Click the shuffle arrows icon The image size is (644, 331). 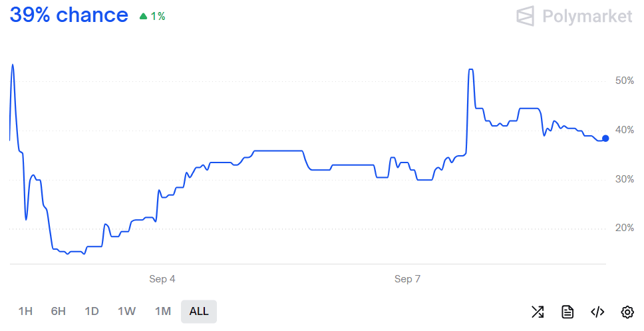[x=538, y=312]
